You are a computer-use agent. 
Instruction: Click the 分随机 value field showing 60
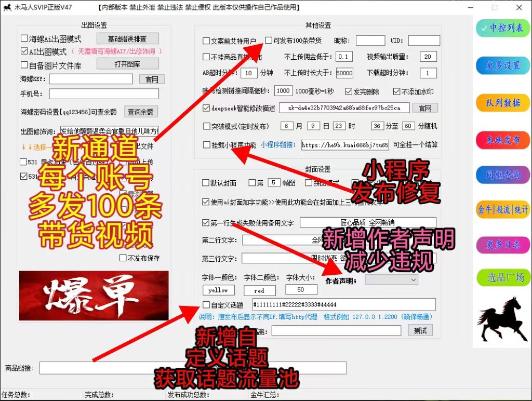click(408, 126)
